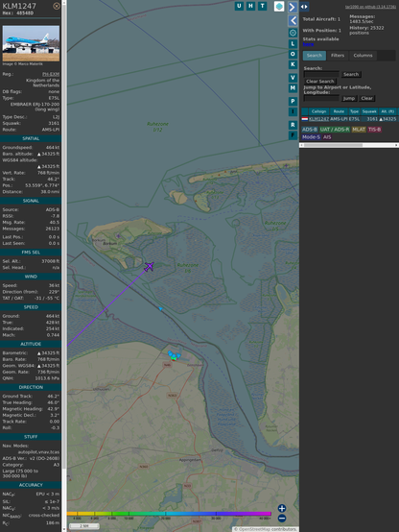This screenshot has width=399, height=532.
Task: Toggle the H map button
Action: click(250, 6)
